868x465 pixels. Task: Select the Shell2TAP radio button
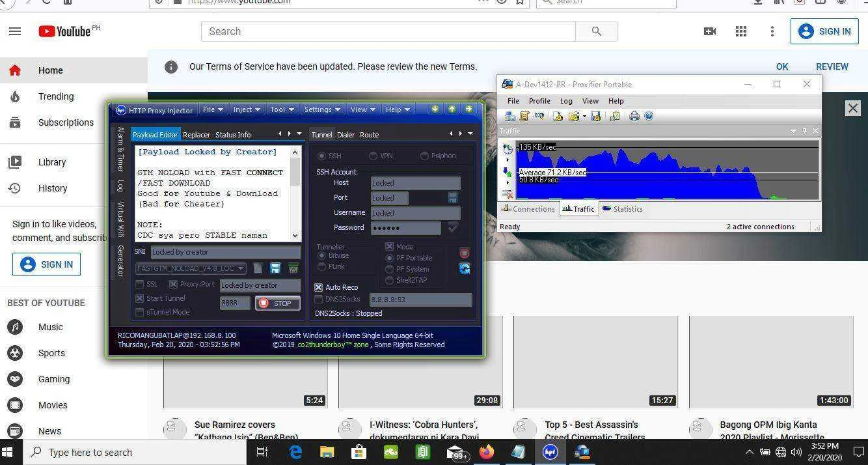[389, 280]
